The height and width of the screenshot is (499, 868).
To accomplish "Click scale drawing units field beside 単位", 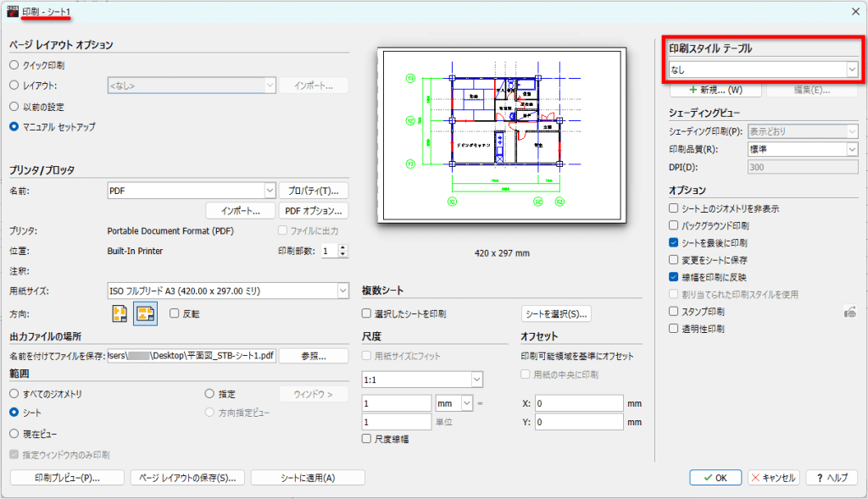I will click(397, 422).
